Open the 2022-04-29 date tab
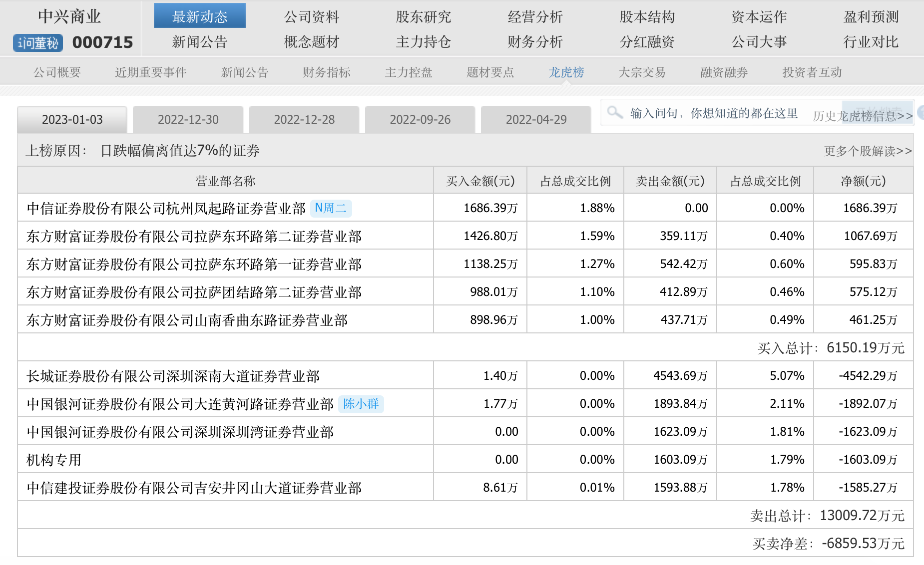924x565 pixels. 536,119
